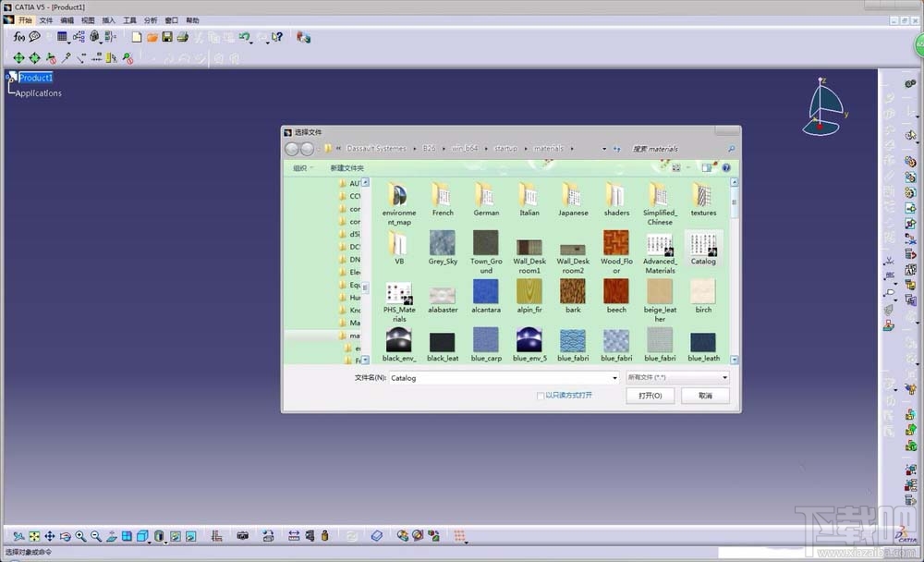Open the 文件 menu

pyautogui.click(x=46, y=19)
